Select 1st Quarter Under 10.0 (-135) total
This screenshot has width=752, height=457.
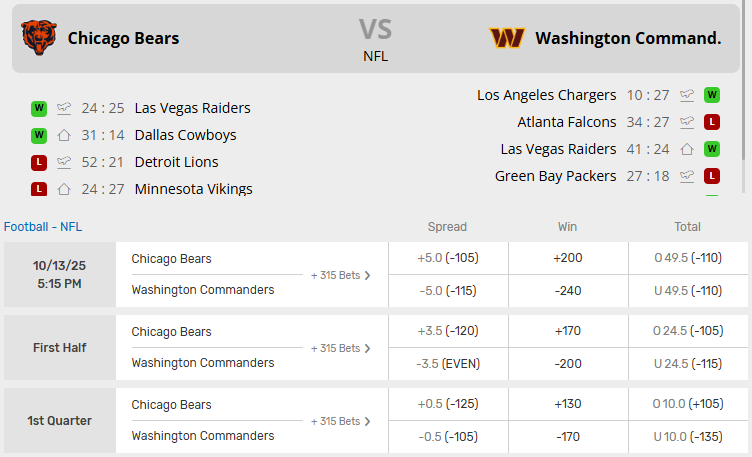(x=687, y=437)
